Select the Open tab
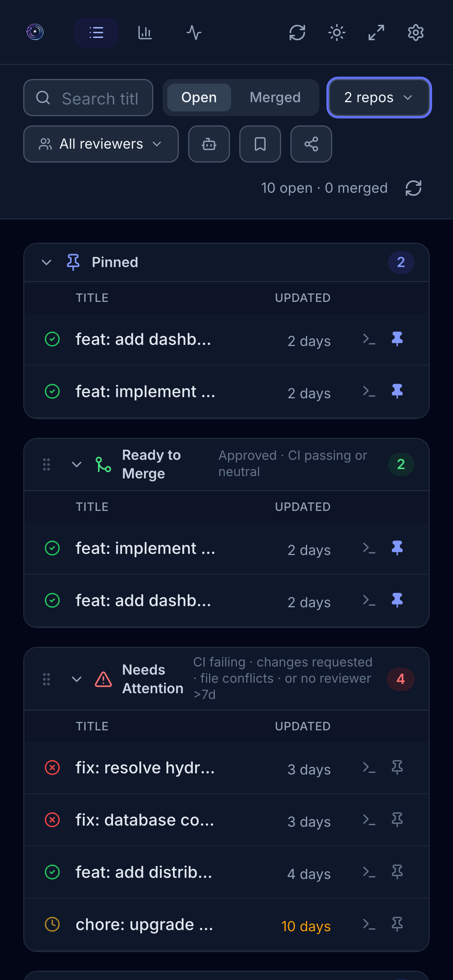Image resolution: width=453 pixels, height=980 pixels. (x=199, y=98)
